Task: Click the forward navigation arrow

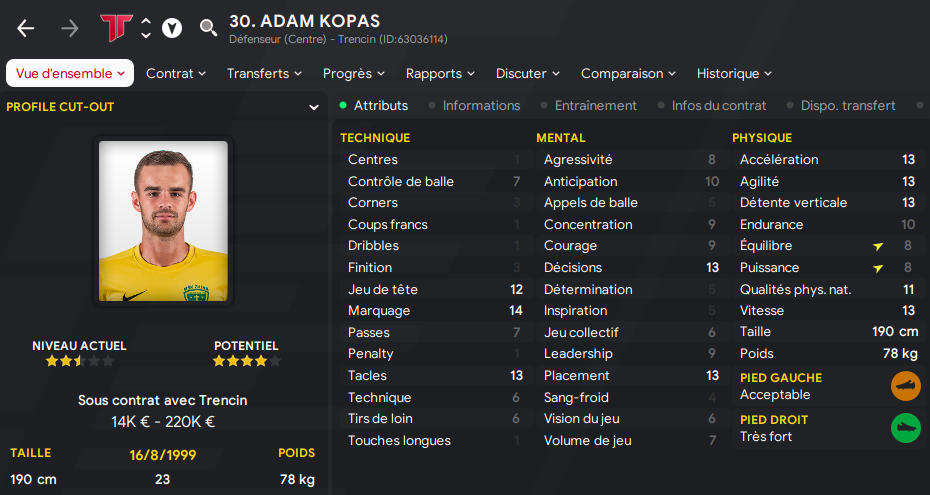Action: coord(69,28)
